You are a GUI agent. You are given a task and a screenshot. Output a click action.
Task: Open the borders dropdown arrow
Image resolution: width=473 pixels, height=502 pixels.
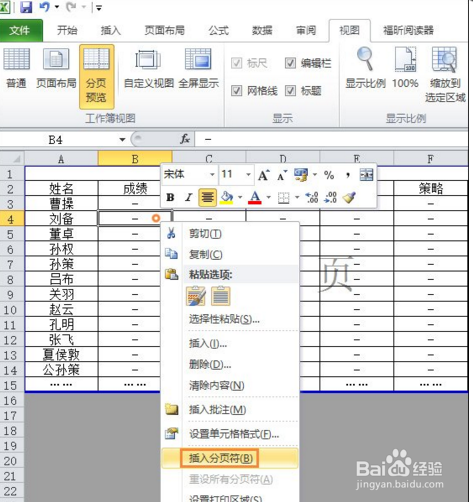tap(297, 197)
